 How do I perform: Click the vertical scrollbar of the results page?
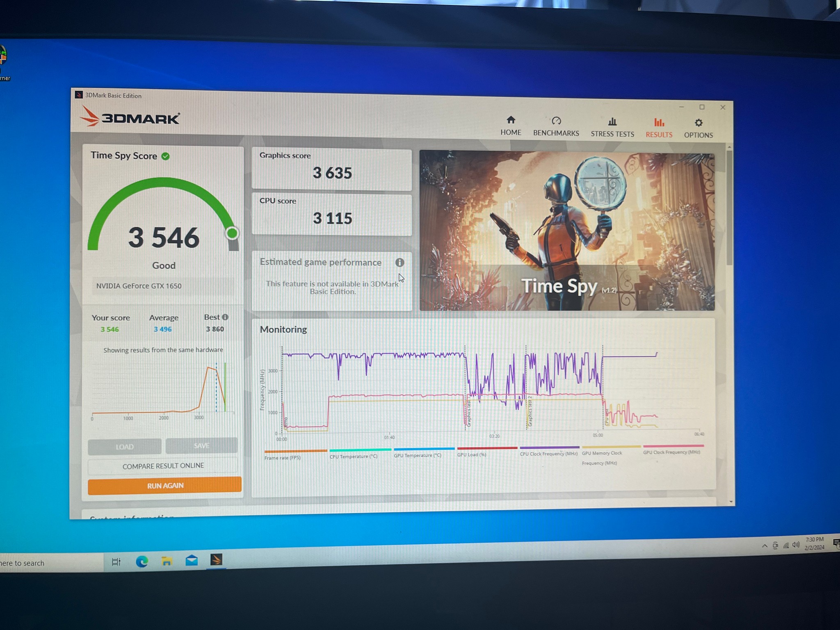729,207
